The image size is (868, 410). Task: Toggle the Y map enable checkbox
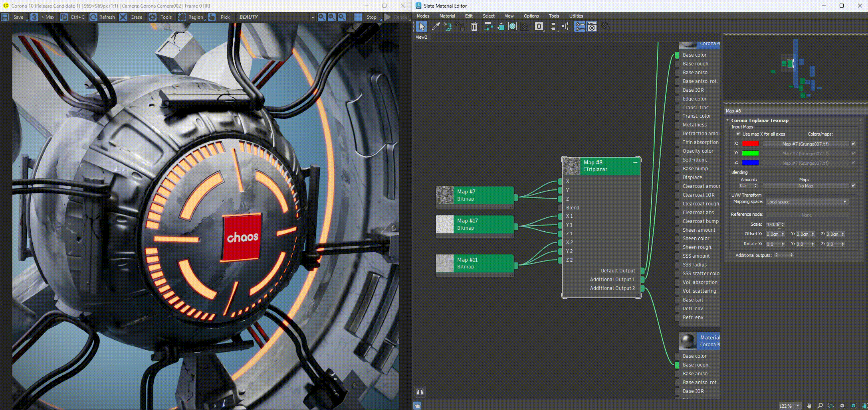[853, 153]
